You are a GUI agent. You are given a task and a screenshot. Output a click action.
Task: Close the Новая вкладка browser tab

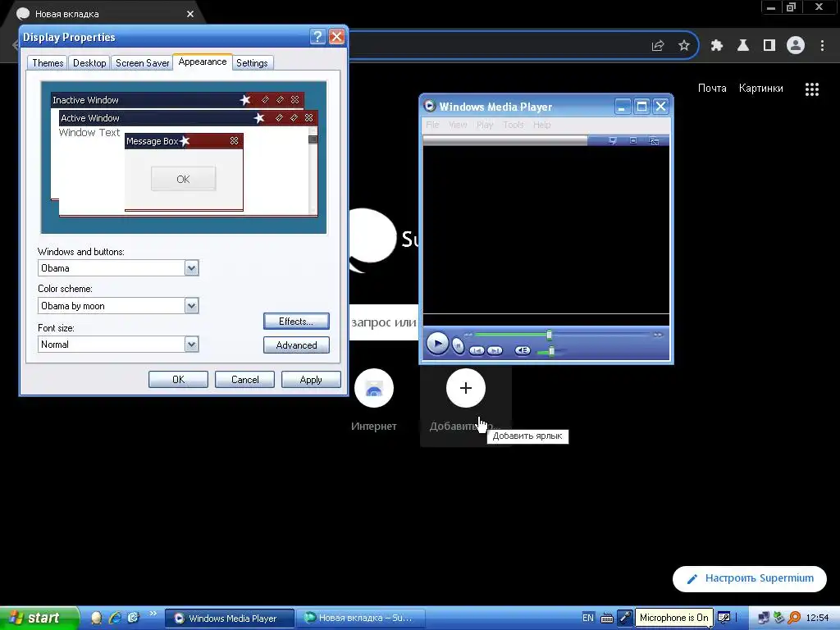click(190, 14)
